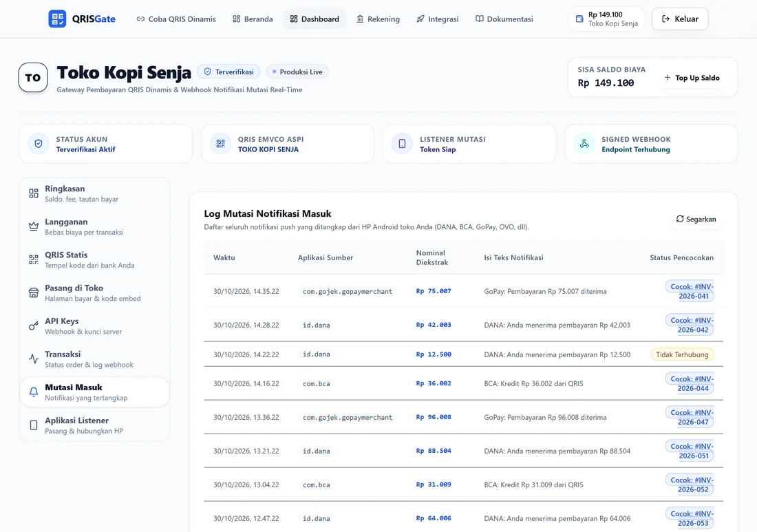This screenshot has height=532, width=757.
Task: Open the Dokumentasi nav item
Action: (504, 19)
